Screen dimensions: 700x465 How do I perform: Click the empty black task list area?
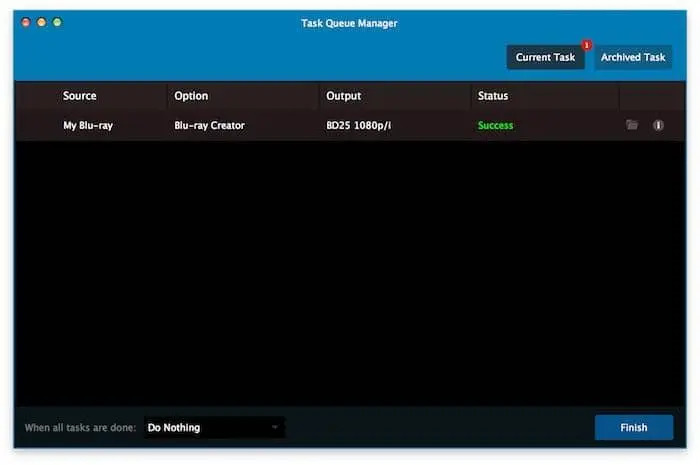pos(349,270)
